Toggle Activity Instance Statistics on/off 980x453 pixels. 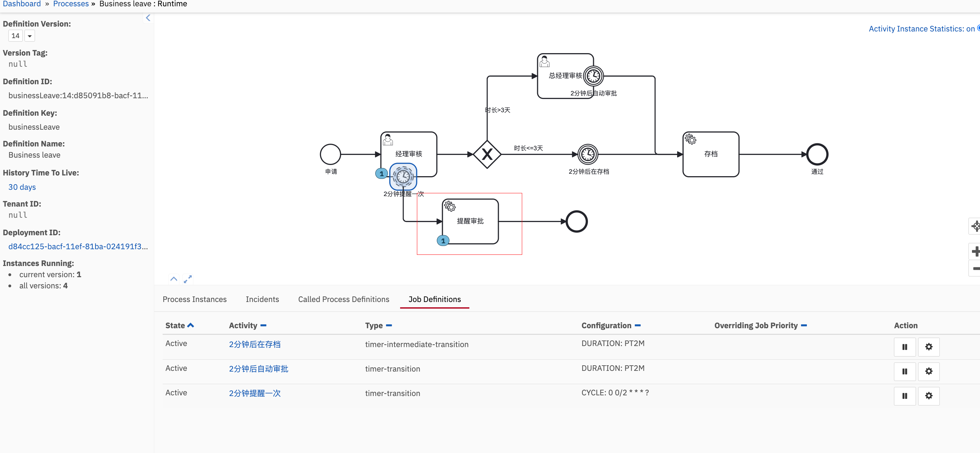921,29
